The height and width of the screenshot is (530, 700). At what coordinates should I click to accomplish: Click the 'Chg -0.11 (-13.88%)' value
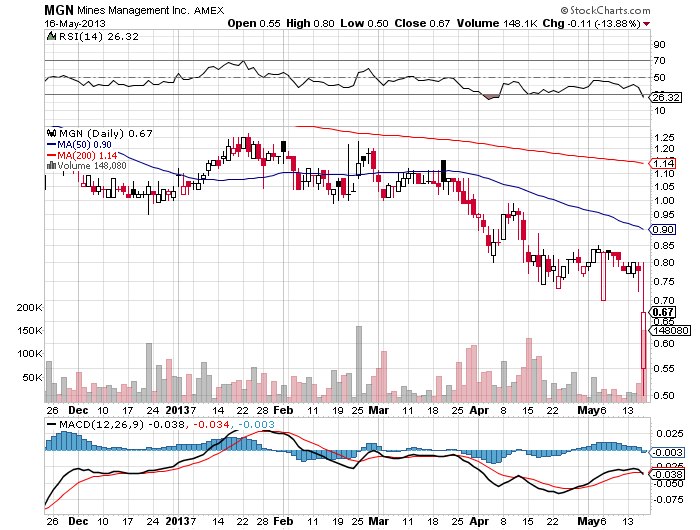(592, 23)
